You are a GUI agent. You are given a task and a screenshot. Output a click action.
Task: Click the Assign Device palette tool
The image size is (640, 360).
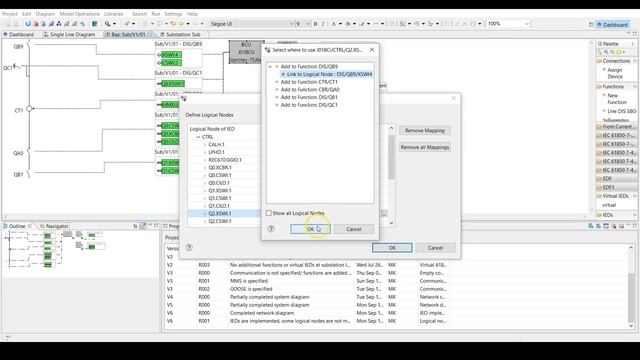point(615,73)
